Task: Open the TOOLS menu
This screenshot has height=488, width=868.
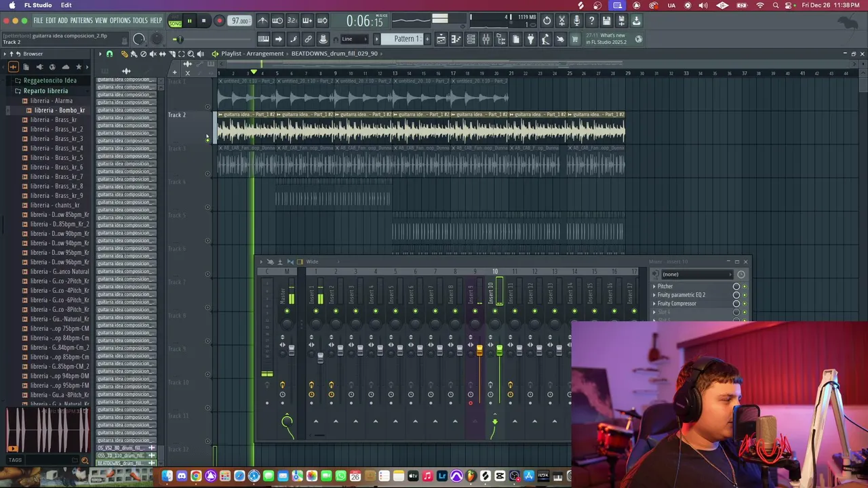Action: click(140, 20)
